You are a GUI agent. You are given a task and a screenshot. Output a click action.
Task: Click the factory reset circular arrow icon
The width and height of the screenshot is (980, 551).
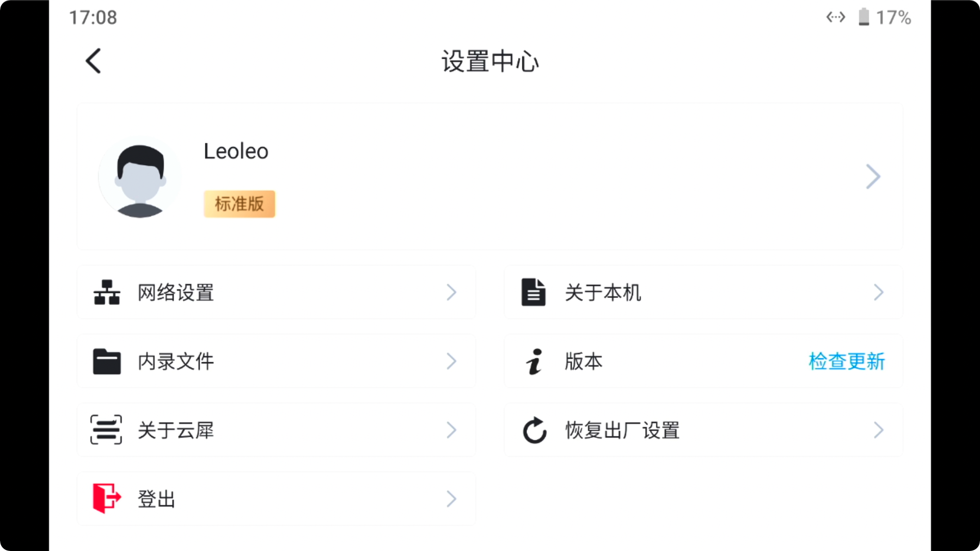(x=534, y=430)
